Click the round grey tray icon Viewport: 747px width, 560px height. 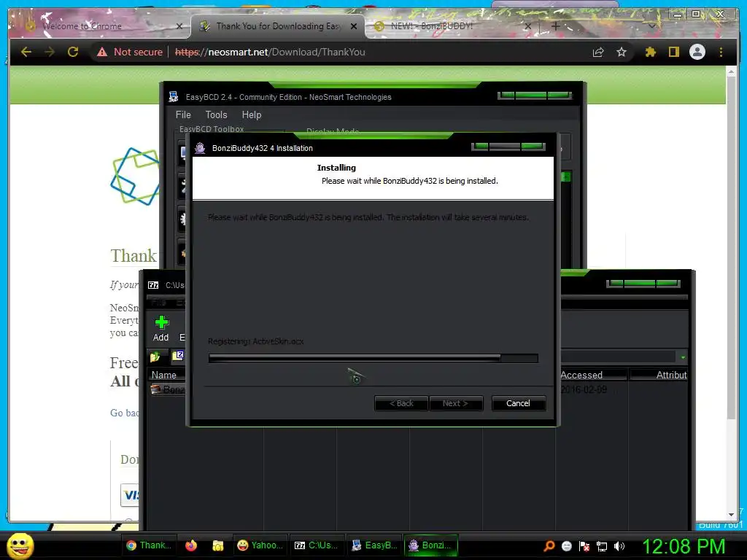(566, 545)
